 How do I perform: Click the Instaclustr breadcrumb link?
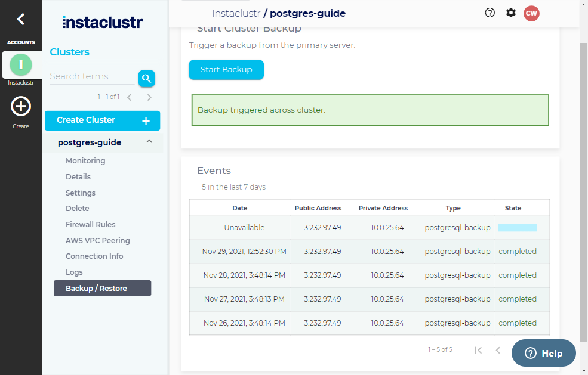[236, 13]
